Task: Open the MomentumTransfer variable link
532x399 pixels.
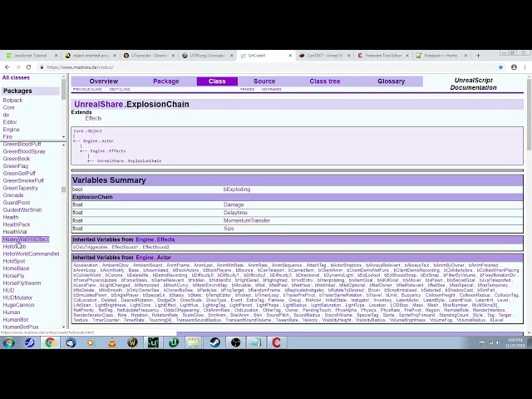Action: click(247, 220)
